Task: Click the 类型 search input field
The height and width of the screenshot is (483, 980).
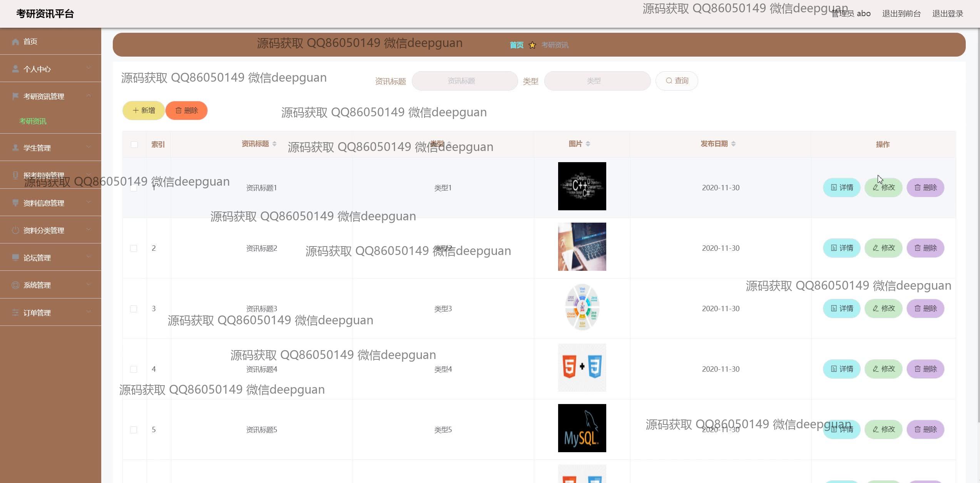Action: coord(597,81)
